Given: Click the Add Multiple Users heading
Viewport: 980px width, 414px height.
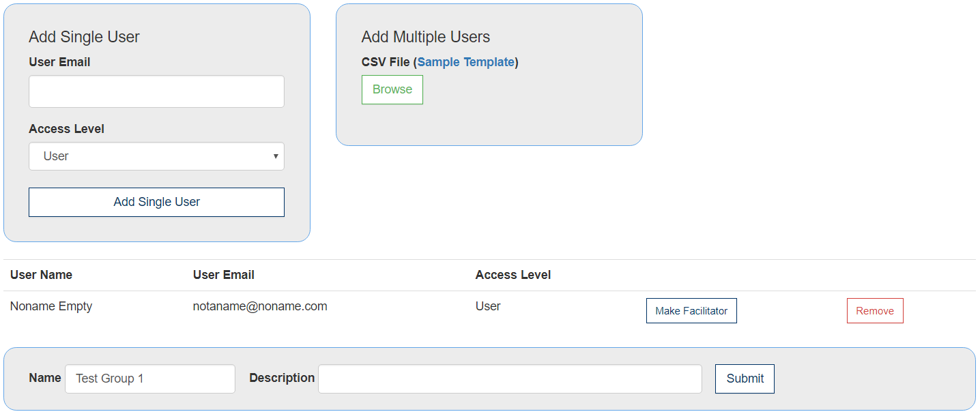Looking at the screenshot, I should (426, 37).
